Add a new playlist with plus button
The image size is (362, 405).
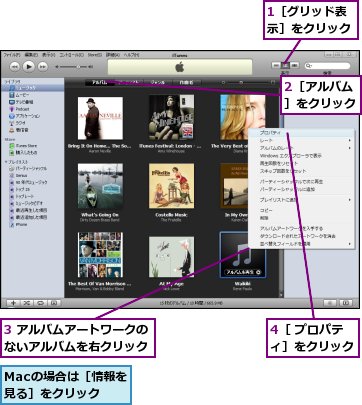pos(13,303)
